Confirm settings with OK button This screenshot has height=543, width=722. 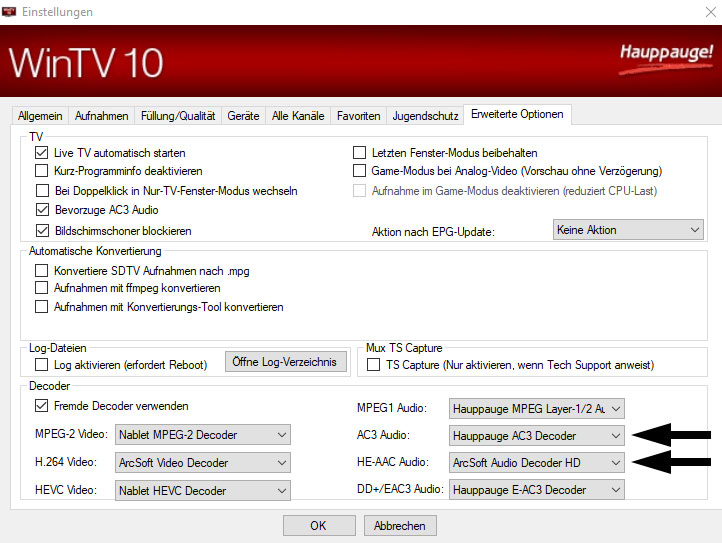click(319, 525)
